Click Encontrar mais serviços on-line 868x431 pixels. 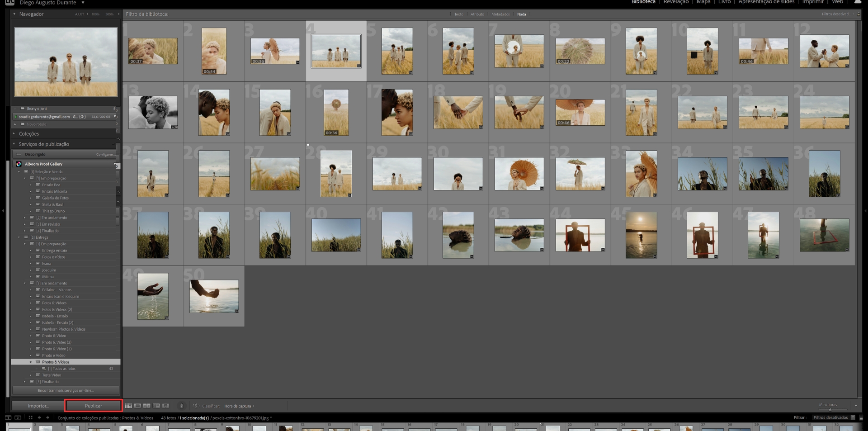tap(66, 390)
